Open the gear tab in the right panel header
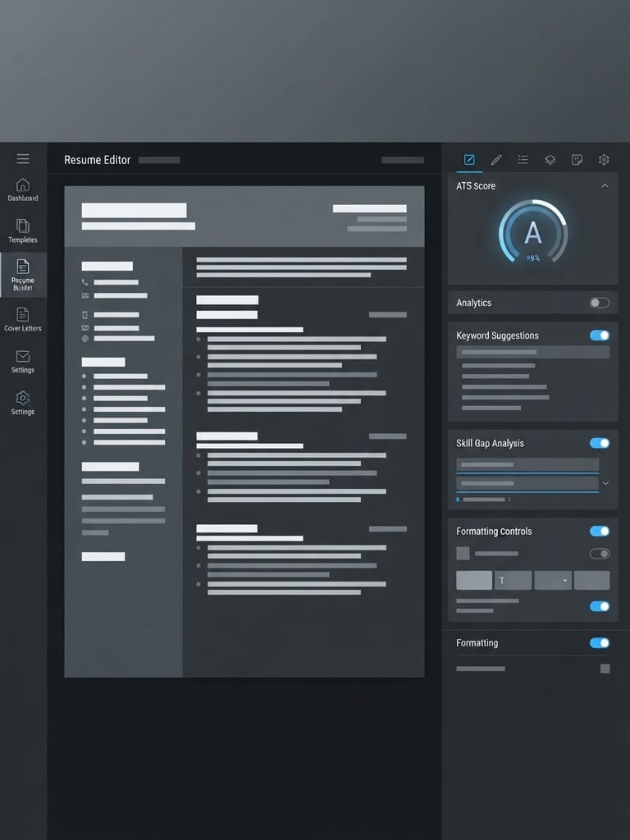This screenshot has width=630, height=840. (604, 160)
